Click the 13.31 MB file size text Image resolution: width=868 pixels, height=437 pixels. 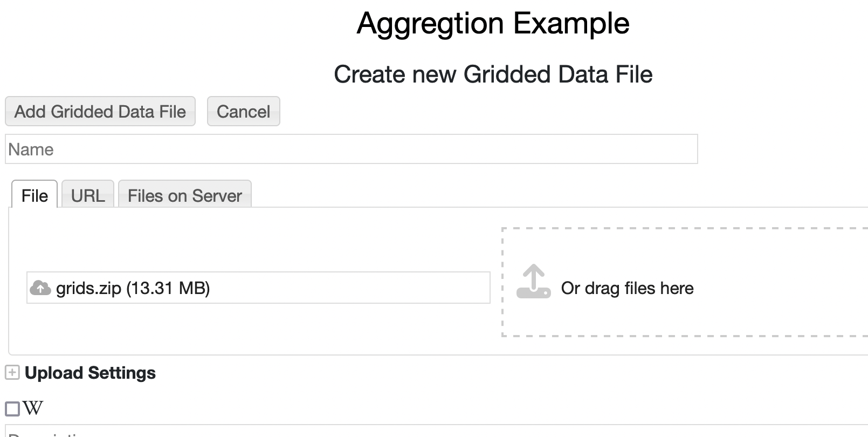click(168, 288)
